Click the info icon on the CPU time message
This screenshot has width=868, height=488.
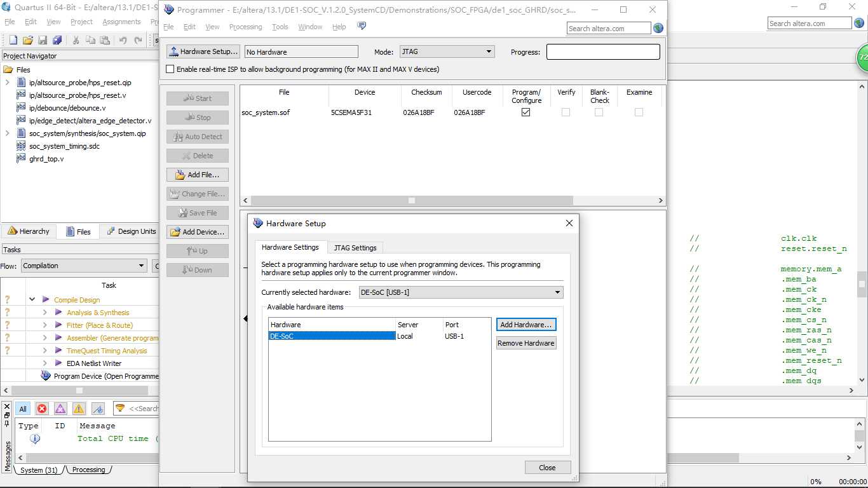(35, 438)
